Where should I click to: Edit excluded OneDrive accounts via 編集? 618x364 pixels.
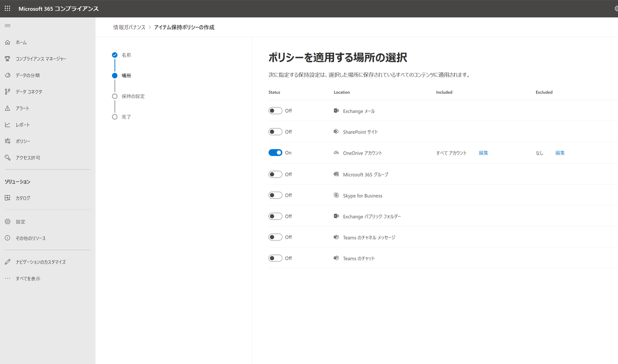[x=560, y=153]
